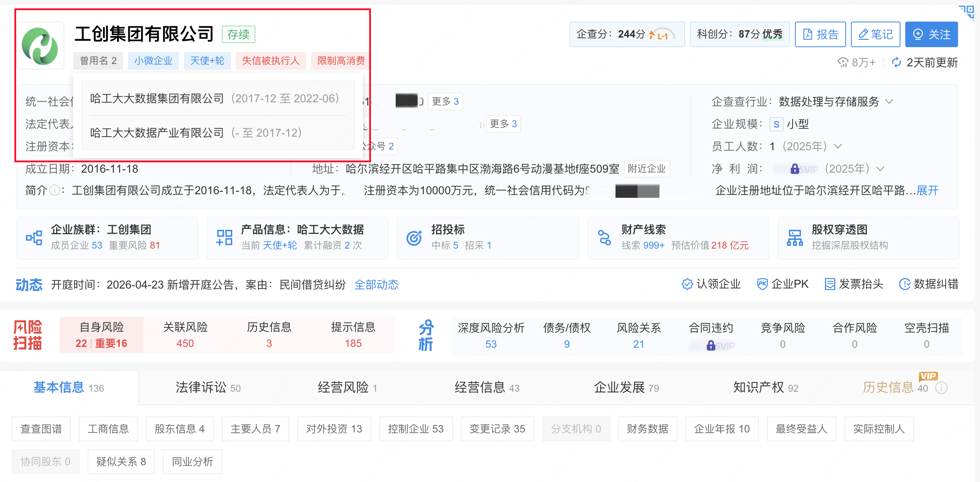
Task: Expand the 净利润 2025年 dropdown arrow
Action: click(x=880, y=169)
